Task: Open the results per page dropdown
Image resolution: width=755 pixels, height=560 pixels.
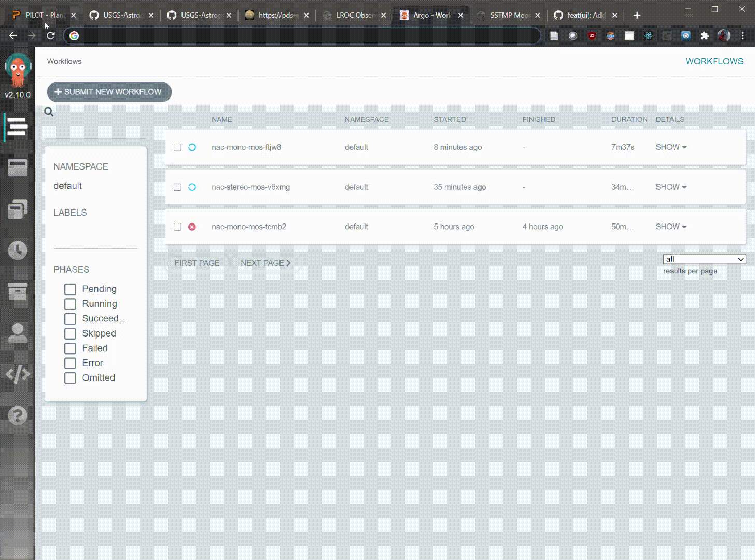Action: pyautogui.click(x=704, y=259)
